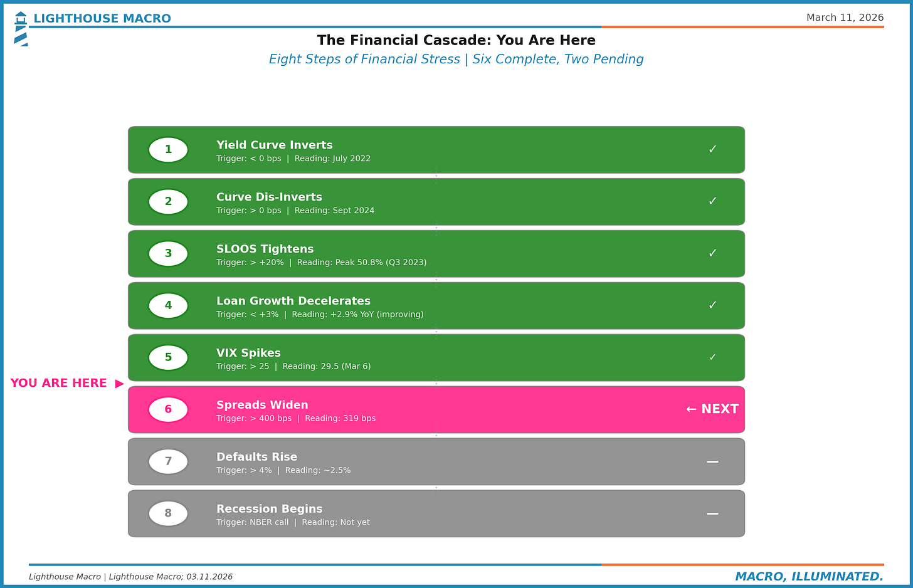Screen dimensions: 913x588
Task: Click the number 3 circle badge
Action: click(168, 254)
